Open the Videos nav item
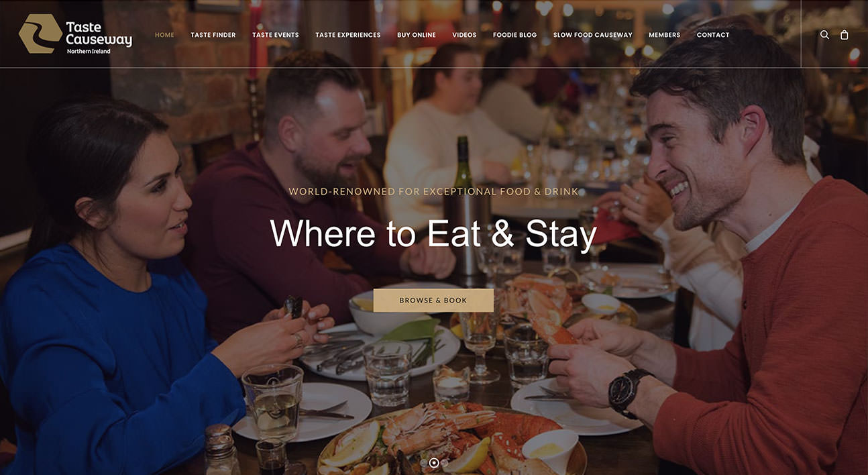The image size is (868, 475). [x=464, y=35]
